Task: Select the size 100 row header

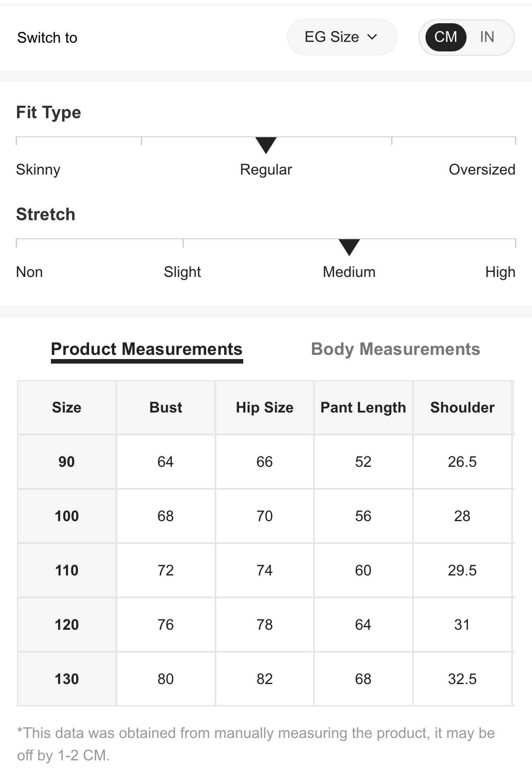Action: pos(67,516)
